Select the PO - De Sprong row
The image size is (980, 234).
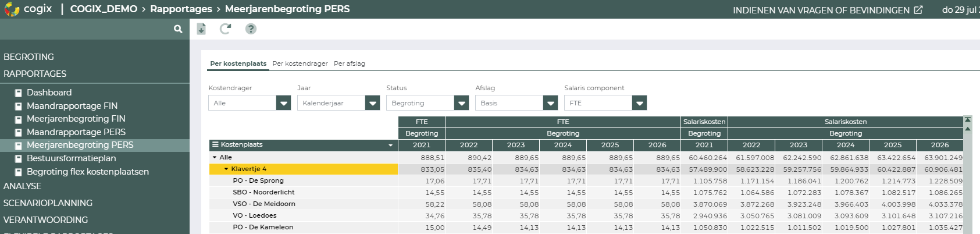[586, 180]
